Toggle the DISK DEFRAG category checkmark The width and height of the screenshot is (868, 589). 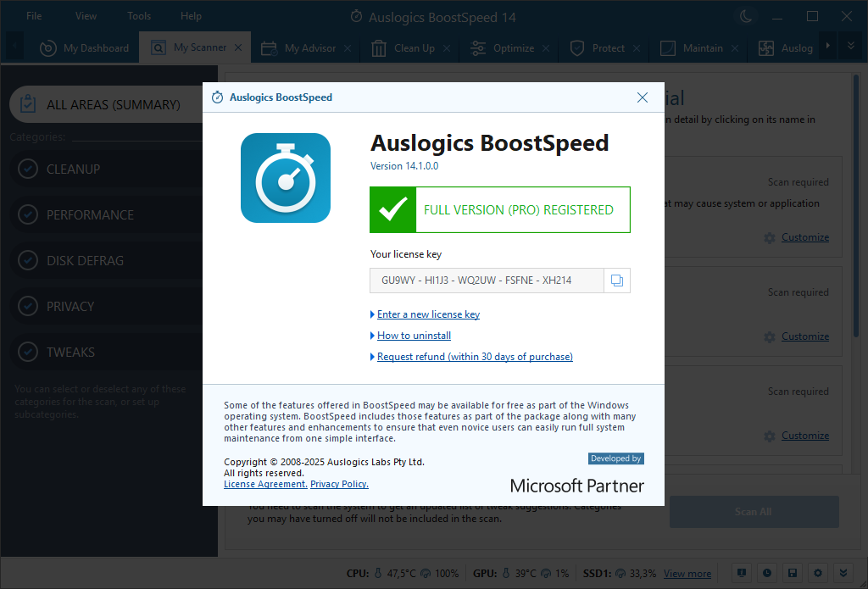28,260
